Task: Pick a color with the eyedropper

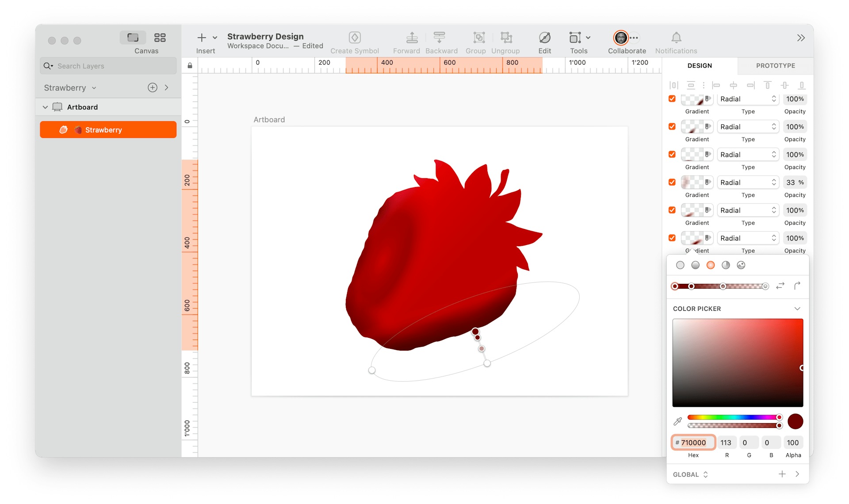Action: 677,421
